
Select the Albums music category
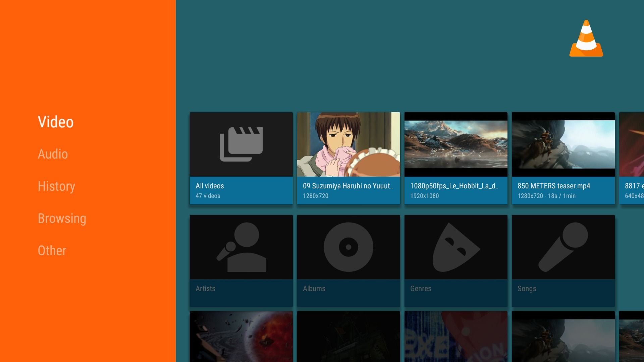(x=348, y=260)
